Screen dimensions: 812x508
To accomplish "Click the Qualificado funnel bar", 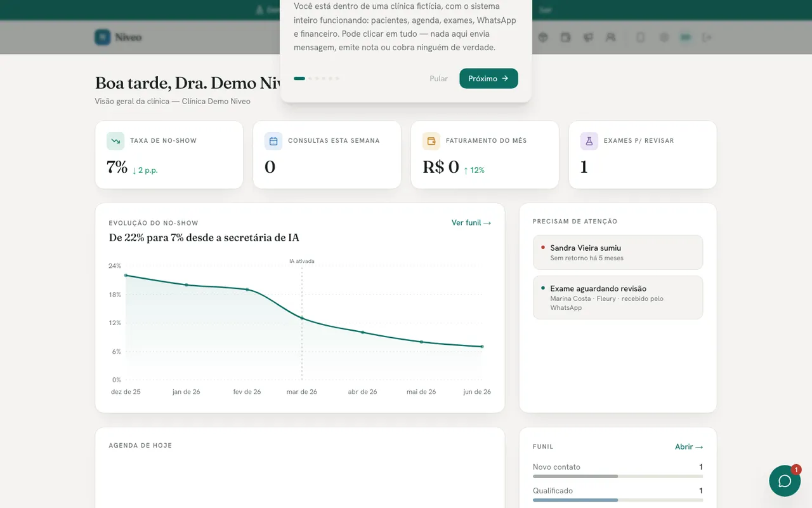I will click(x=618, y=500).
